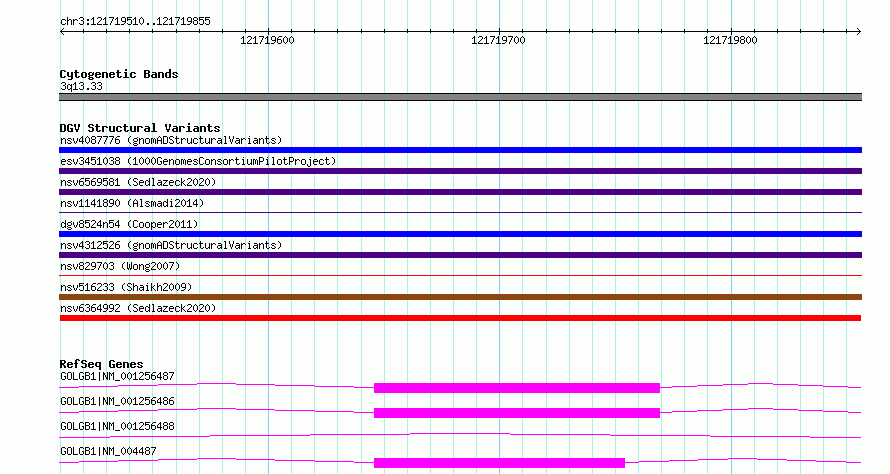890x474 pixels.
Task: Open the RefSeq Genes track heading
Action: [101, 364]
